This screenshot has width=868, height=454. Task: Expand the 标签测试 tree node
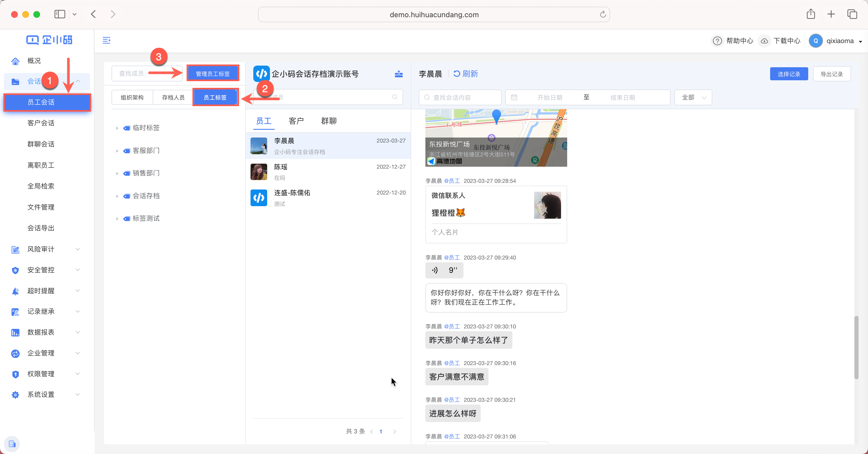[x=117, y=219]
